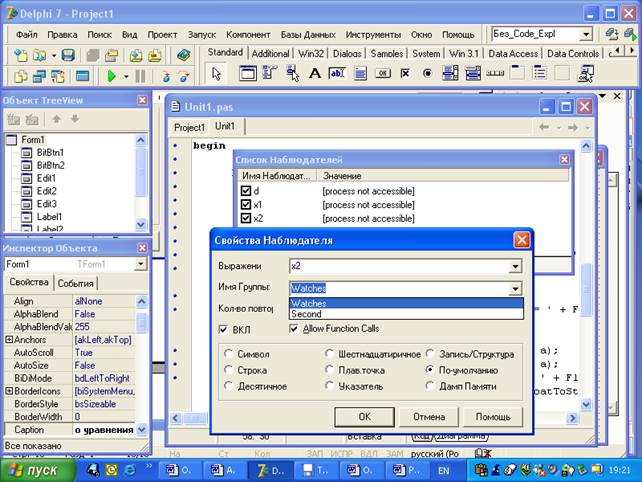
Task: Click the Отмена button
Action: coord(429,417)
